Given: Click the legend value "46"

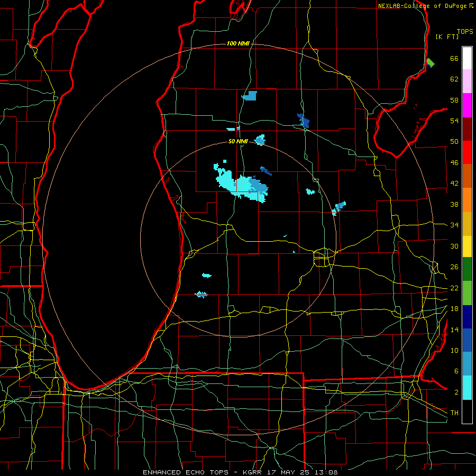Looking at the screenshot, I should point(454,163).
